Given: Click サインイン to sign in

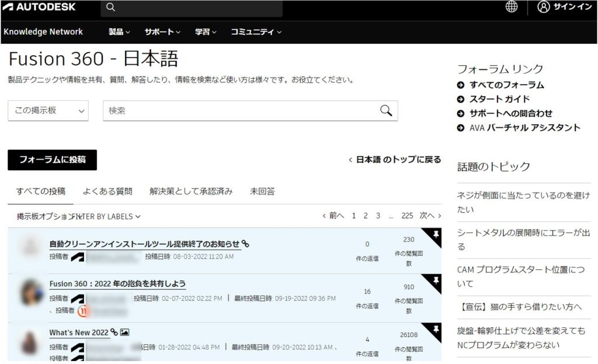Looking at the screenshot, I should (572, 7).
